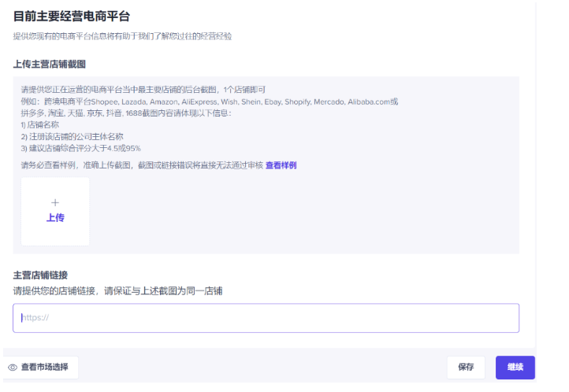Screen dimensions: 569x392
Task: Click the 目前主要经营电商平台 page heading
Action: tap(72, 16)
